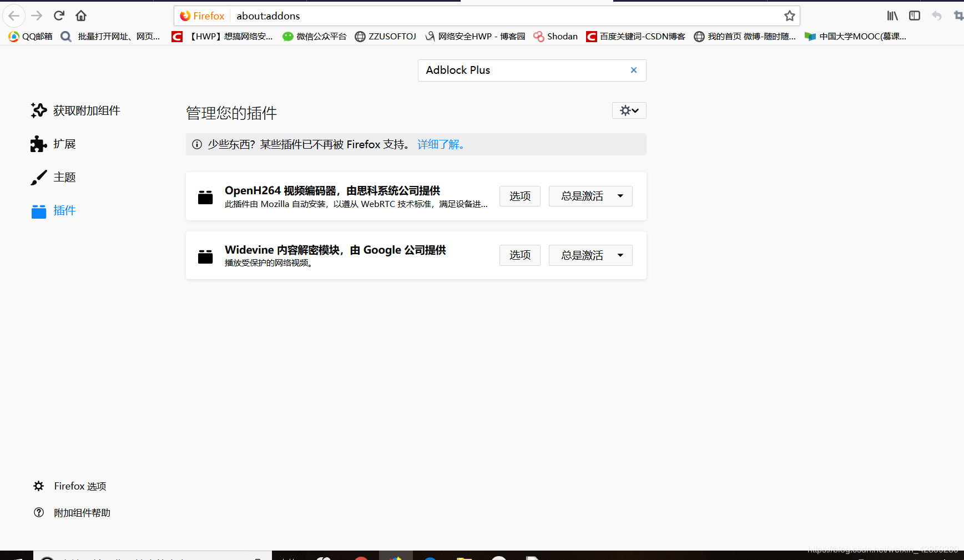Image resolution: width=964 pixels, height=560 pixels.
Task: Click OpenH264 description 此插件由 Mozilla 自动安装
Action: coord(356,204)
